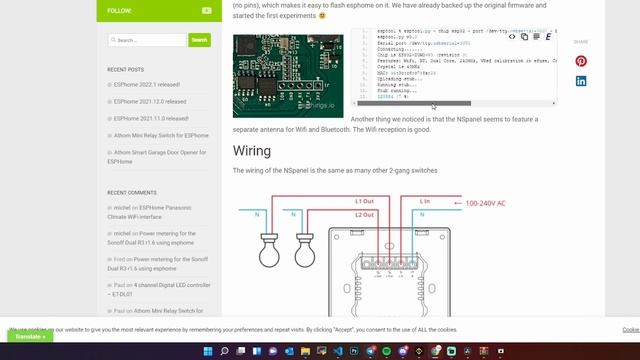Click the 'RECENT POSTS' sidebar heading
Screen dimensions: 640x360
(125, 70)
